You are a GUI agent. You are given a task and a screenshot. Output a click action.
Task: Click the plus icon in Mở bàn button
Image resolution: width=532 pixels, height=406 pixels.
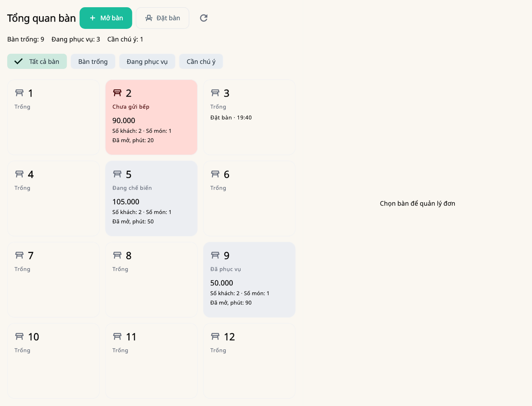point(93,18)
